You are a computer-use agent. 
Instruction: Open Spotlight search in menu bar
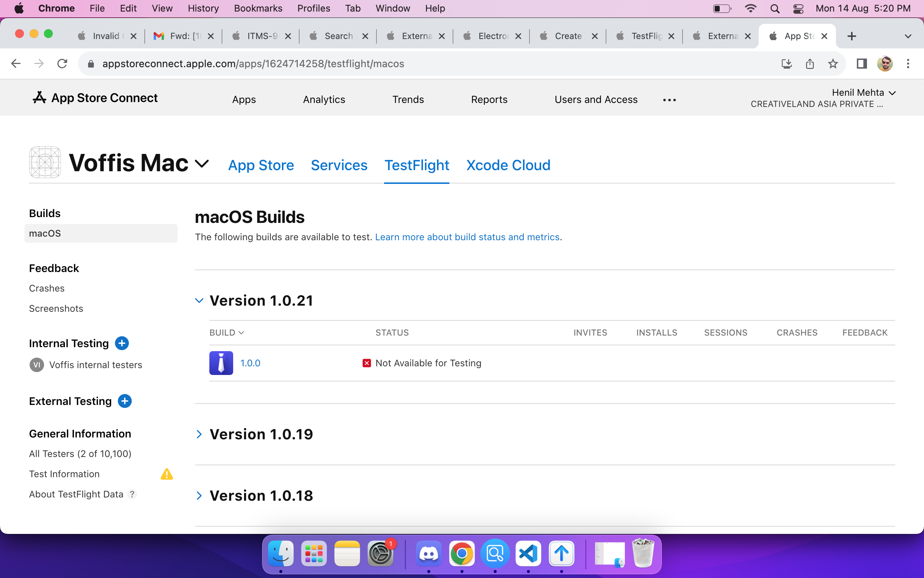(775, 8)
